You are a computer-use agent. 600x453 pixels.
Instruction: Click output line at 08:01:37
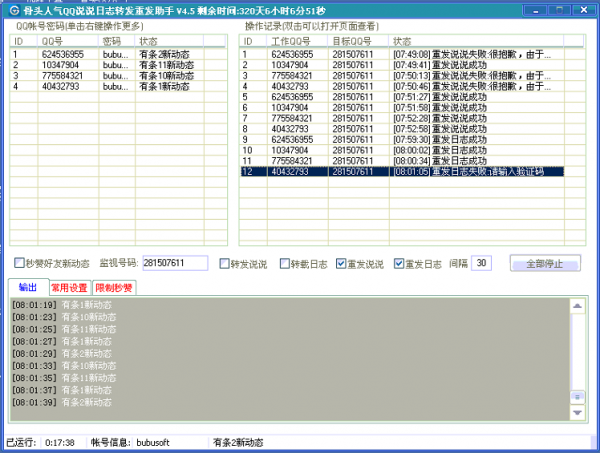click(x=62, y=391)
